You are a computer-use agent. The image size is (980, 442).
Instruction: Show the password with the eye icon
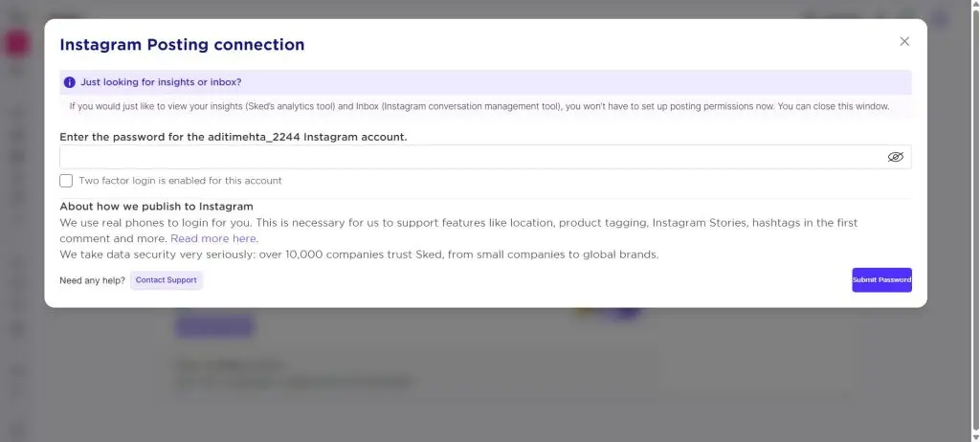click(x=896, y=157)
